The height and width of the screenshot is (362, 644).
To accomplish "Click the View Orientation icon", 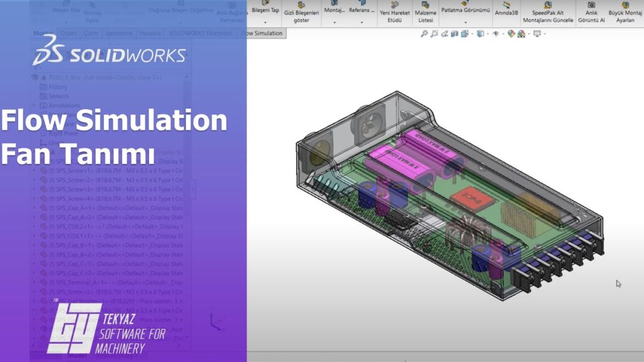I will (464, 34).
